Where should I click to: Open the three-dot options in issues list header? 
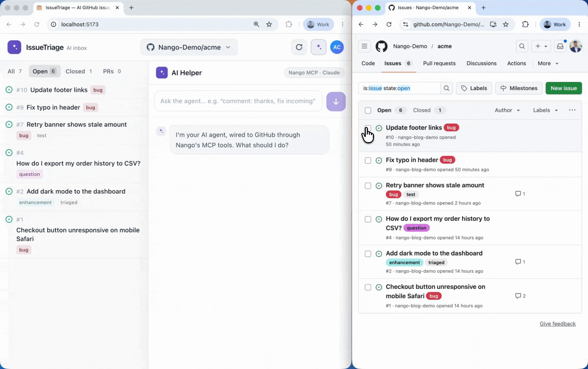pos(572,110)
